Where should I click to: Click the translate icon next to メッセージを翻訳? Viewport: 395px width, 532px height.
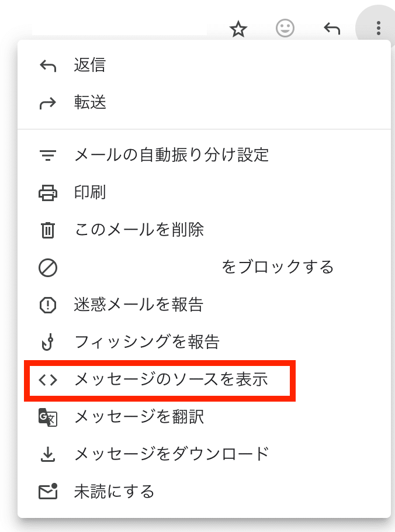click(48, 417)
